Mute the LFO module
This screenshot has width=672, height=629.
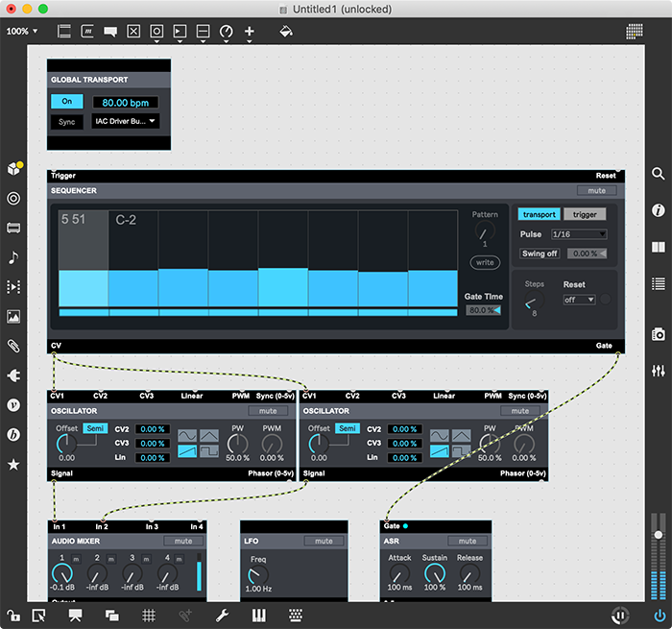click(x=324, y=541)
